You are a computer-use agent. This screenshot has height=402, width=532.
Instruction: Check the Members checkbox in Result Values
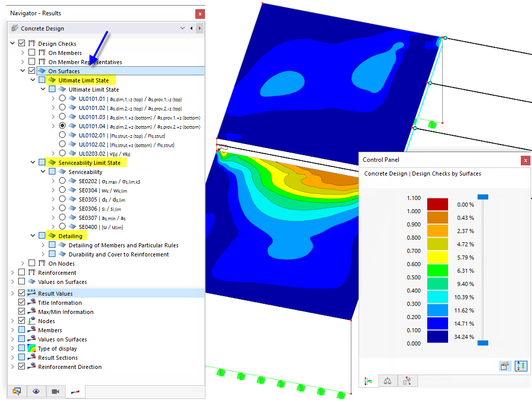click(21, 330)
